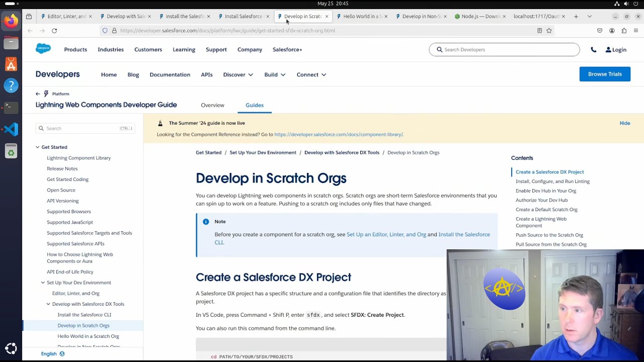Screen dimensions: 644x362
Task: Open the Salesforce+ top nav link
Action: [287, 50]
